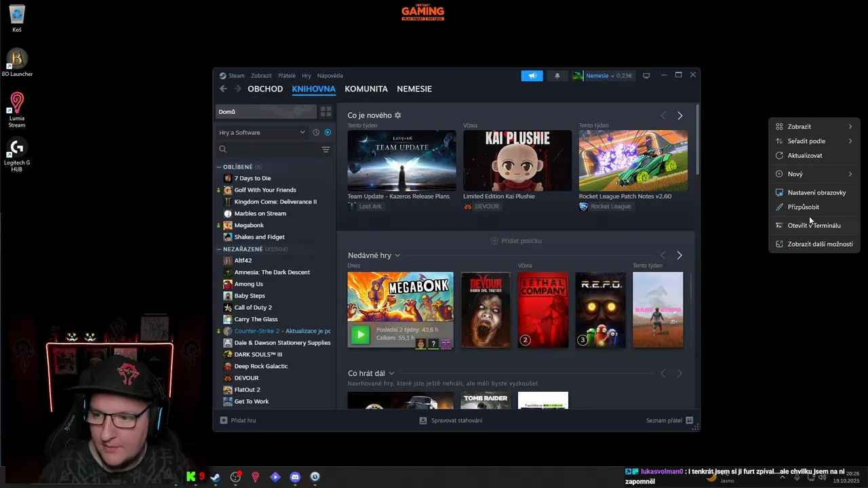Click the library search field
868x488 pixels.
point(268,149)
